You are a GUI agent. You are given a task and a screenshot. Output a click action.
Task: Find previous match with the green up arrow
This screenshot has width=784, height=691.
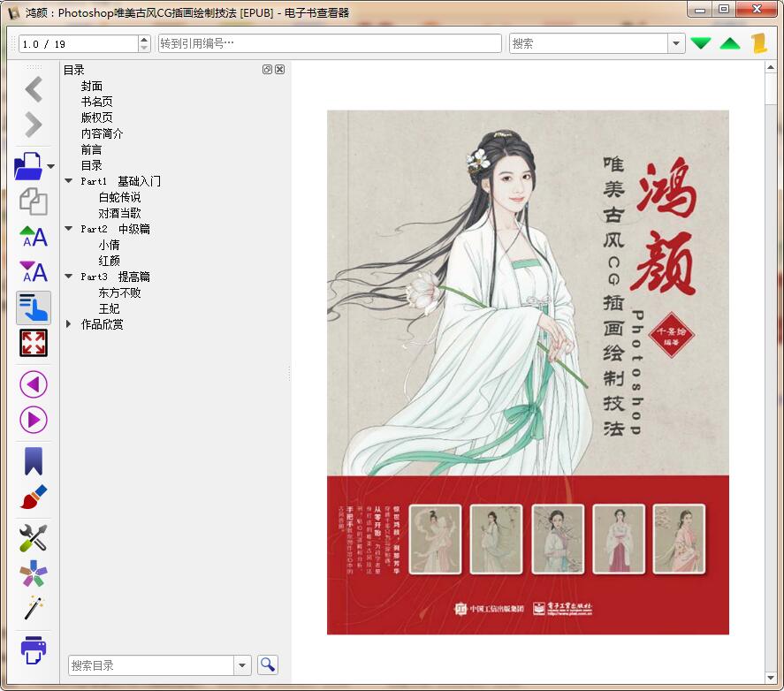(730, 43)
